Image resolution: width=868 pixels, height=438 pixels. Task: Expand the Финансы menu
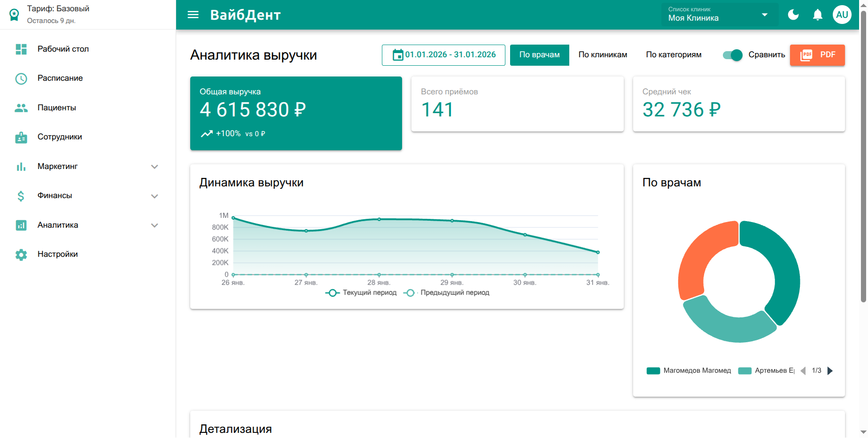click(54, 195)
